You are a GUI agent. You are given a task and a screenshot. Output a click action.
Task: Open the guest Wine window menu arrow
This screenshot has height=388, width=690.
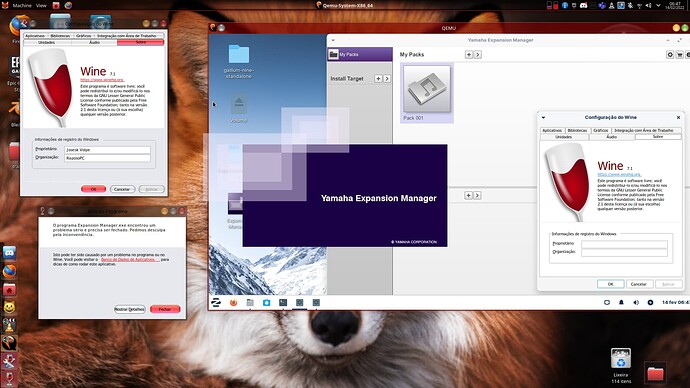[x=543, y=117]
